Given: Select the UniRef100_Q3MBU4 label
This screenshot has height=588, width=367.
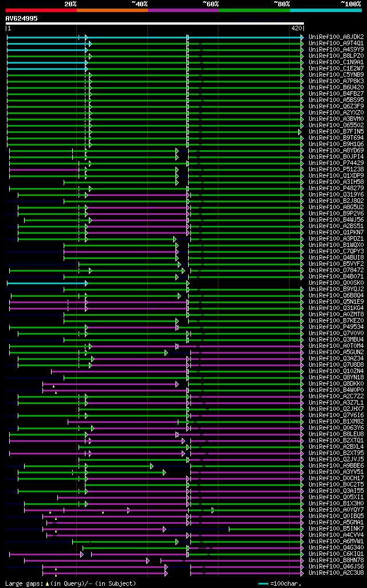Looking at the screenshot, I should click(336, 339).
